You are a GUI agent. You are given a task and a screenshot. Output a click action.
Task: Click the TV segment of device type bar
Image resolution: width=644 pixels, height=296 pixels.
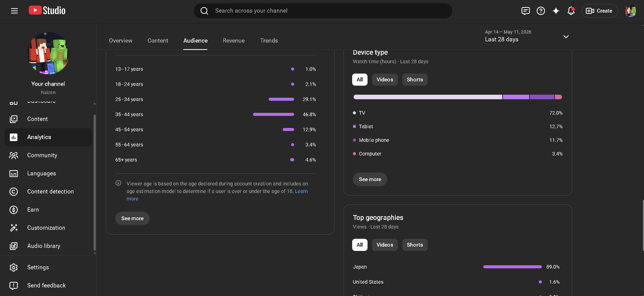pos(428,97)
